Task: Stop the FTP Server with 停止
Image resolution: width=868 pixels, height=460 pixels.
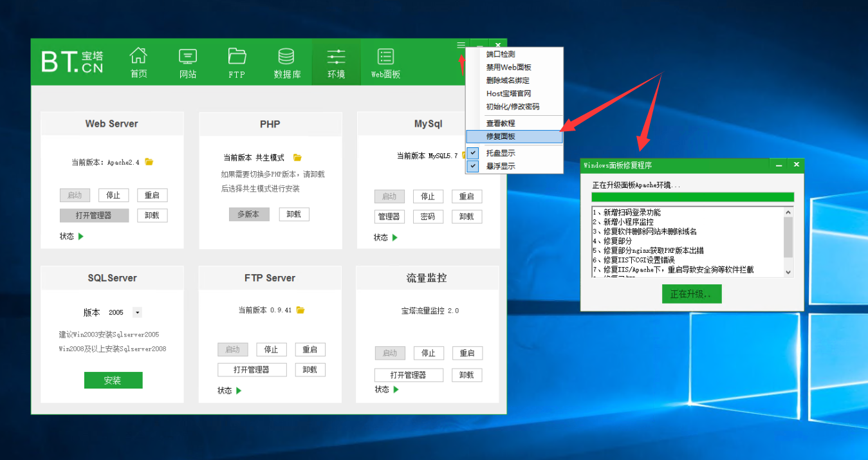Action: click(x=271, y=349)
